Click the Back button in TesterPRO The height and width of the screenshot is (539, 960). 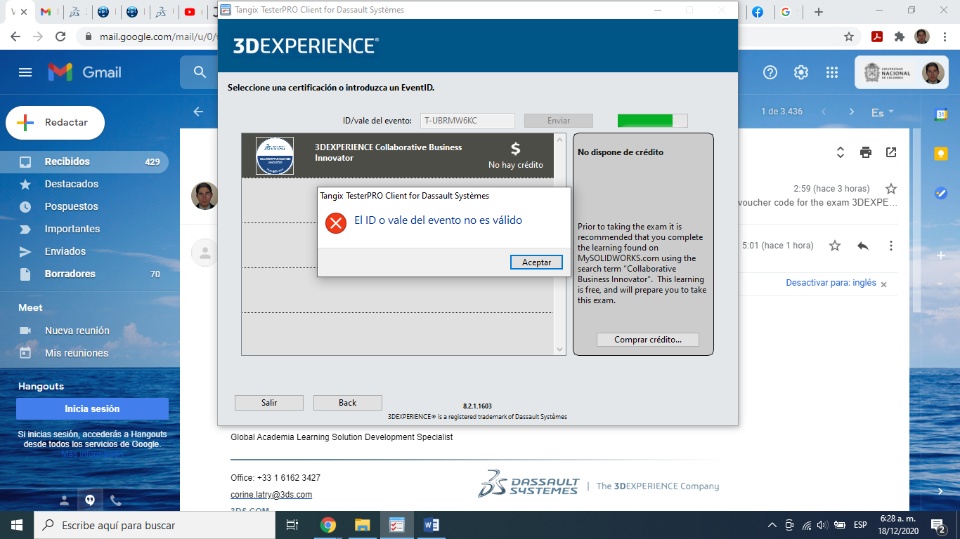(x=347, y=402)
